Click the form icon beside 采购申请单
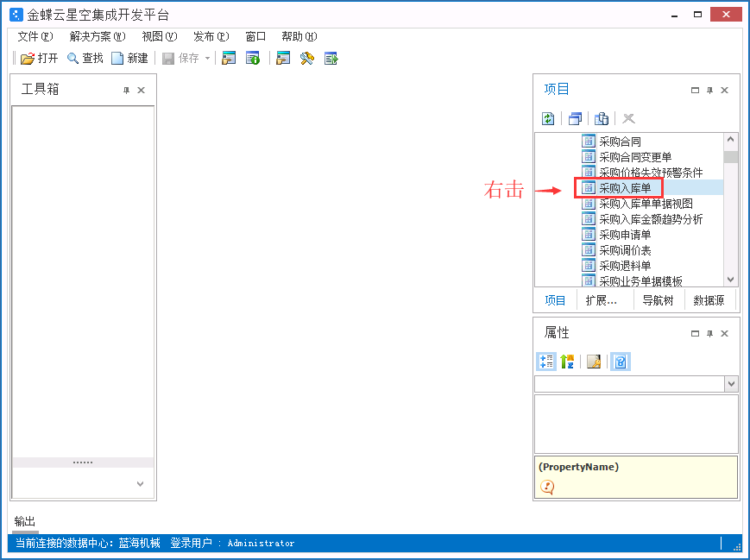Screen dimensions: 750x560 (589, 235)
